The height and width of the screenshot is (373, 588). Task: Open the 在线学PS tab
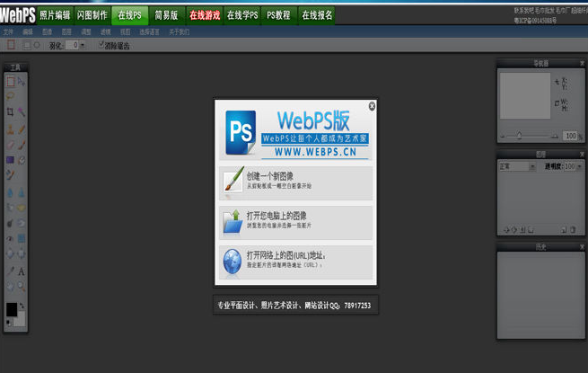pyautogui.click(x=242, y=15)
